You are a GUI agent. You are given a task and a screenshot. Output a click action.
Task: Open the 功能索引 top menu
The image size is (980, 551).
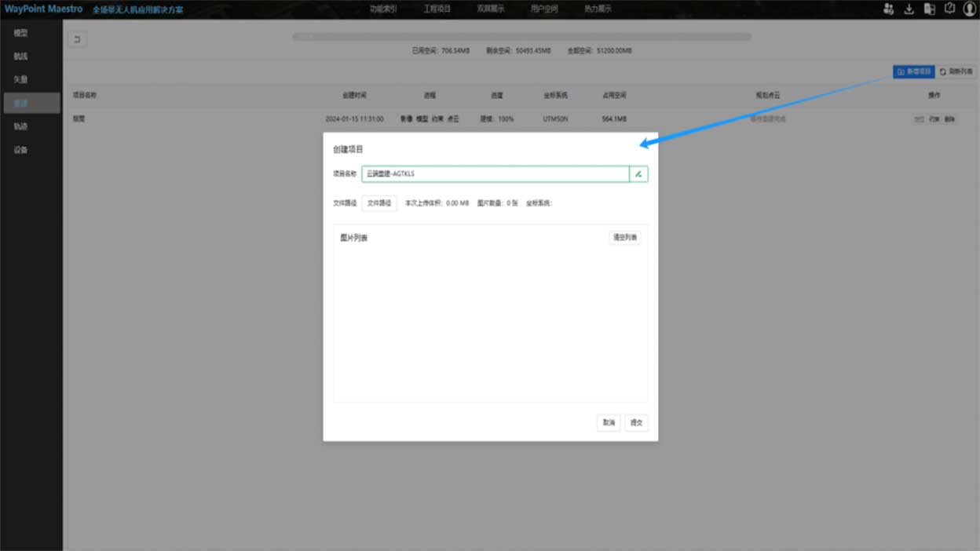383,9
